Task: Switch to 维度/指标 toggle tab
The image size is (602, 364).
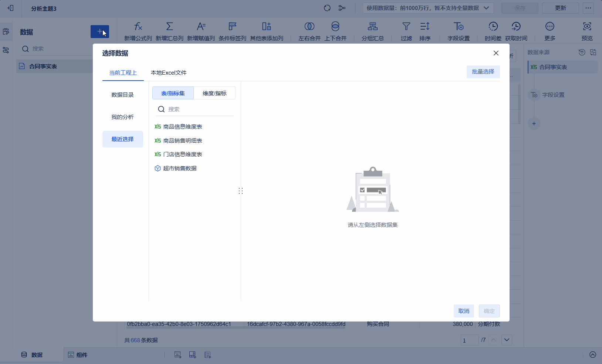Action: [214, 93]
